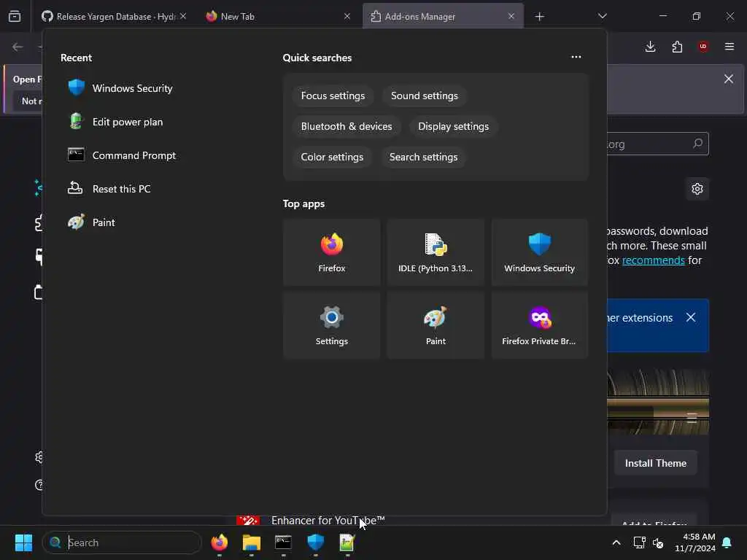Close the New Tab tab

click(x=347, y=17)
